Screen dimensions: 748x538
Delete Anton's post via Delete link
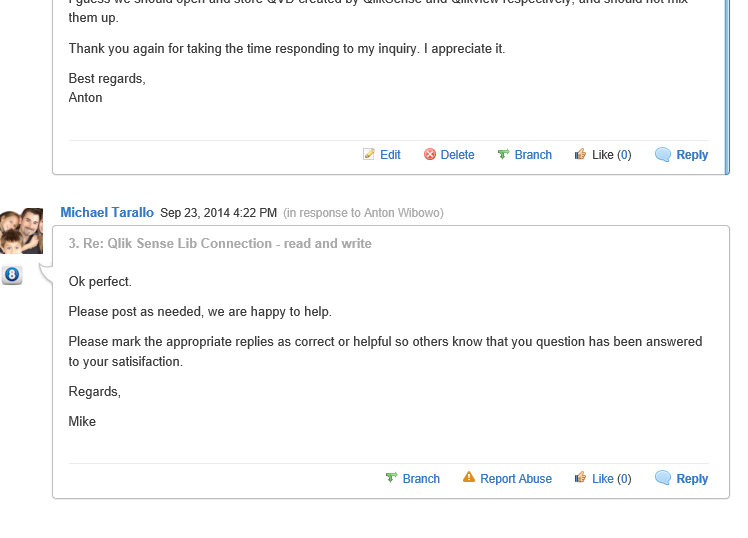coord(457,155)
